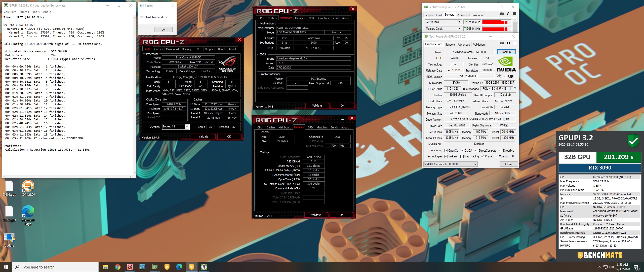Click the NVIDIA logo in GPU-Z
Image resolution: width=644 pixels, height=272 pixels.
[x=506, y=64]
